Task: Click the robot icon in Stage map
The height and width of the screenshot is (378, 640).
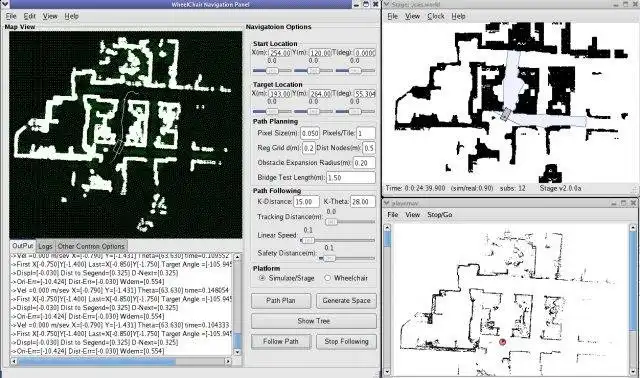Action: (506, 115)
